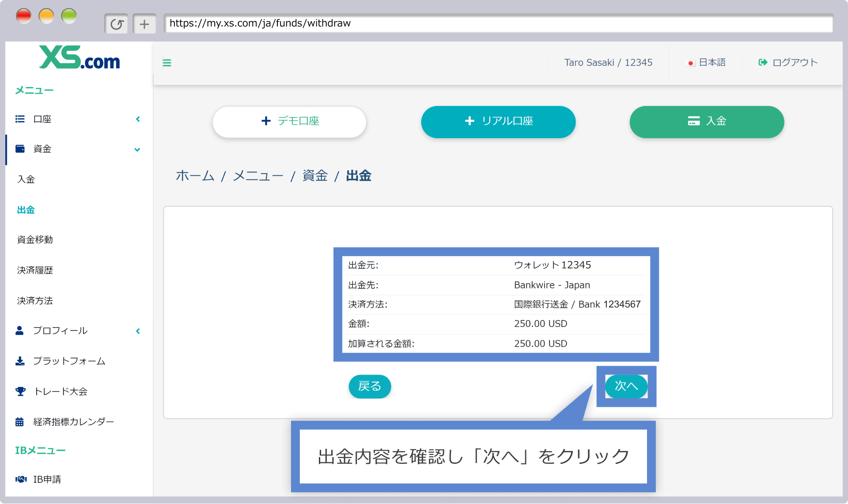Click the user icon beside プロフィール

point(19,330)
